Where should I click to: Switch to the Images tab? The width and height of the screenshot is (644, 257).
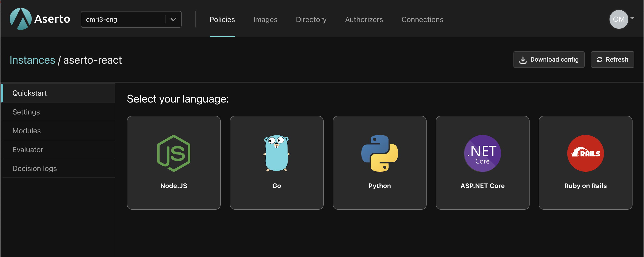(265, 20)
